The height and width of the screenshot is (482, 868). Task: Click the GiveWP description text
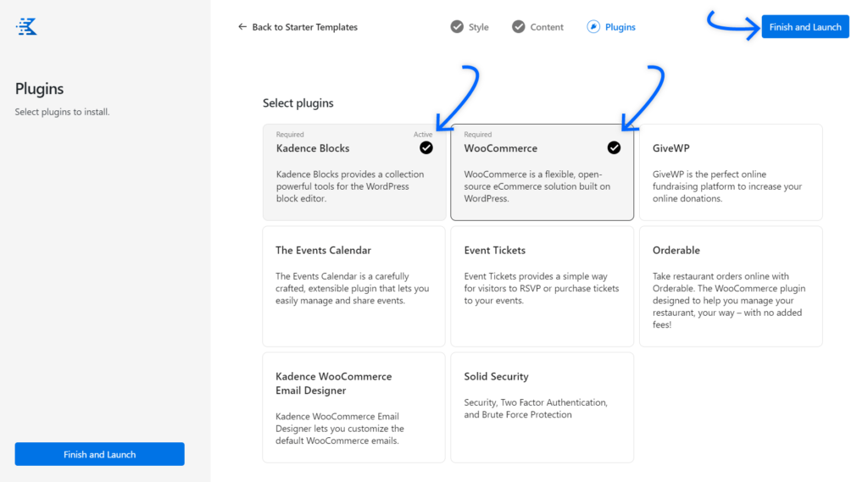click(726, 186)
